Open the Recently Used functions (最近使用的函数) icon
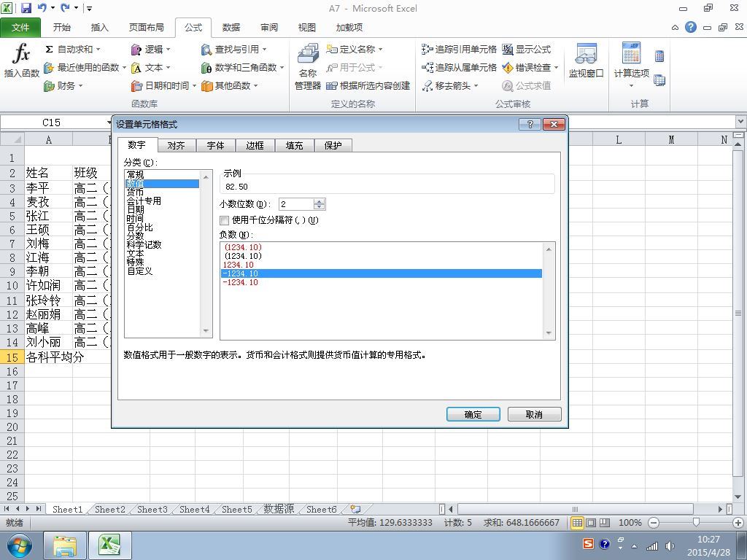The height and width of the screenshot is (560, 747). 49,68
